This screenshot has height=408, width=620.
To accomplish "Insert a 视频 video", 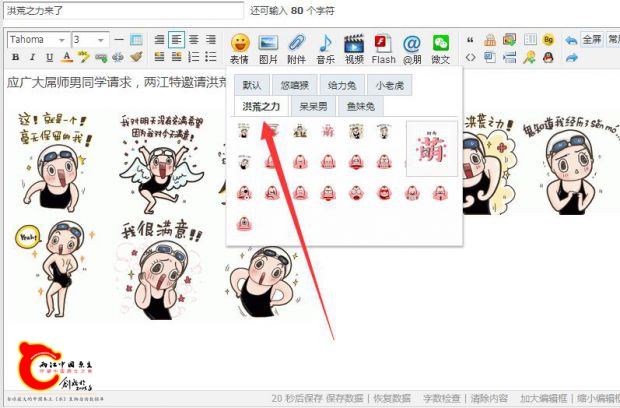I will tap(354, 49).
